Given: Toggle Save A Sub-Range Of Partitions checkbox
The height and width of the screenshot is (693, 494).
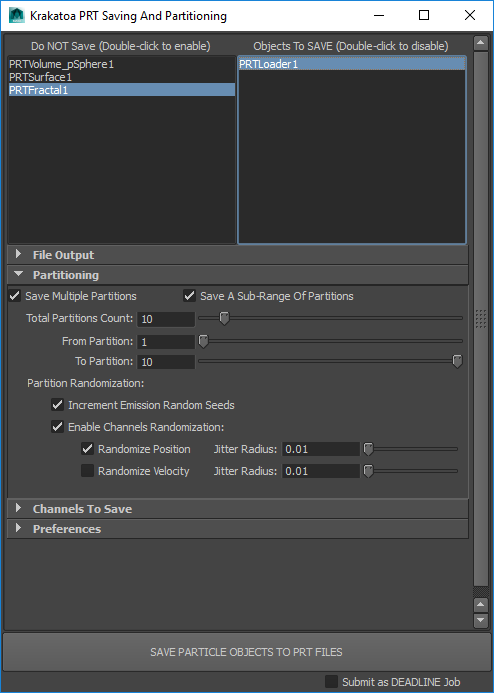Looking at the screenshot, I should click(x=190, y=296).
